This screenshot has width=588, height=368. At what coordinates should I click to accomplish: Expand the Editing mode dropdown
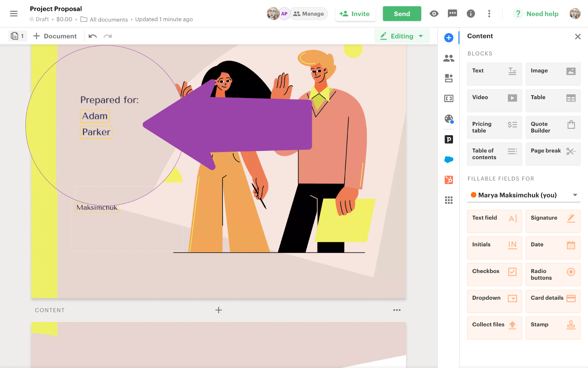(x=402, y=36)
